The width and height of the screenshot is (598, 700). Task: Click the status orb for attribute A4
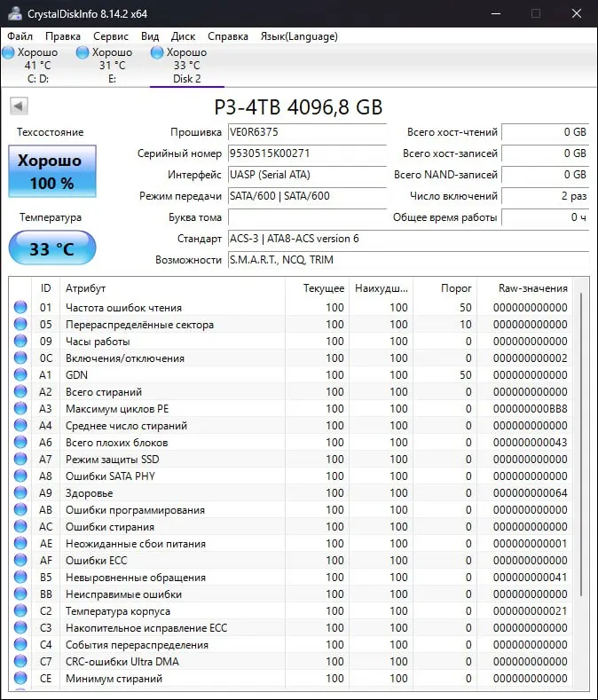pos(20,425)
